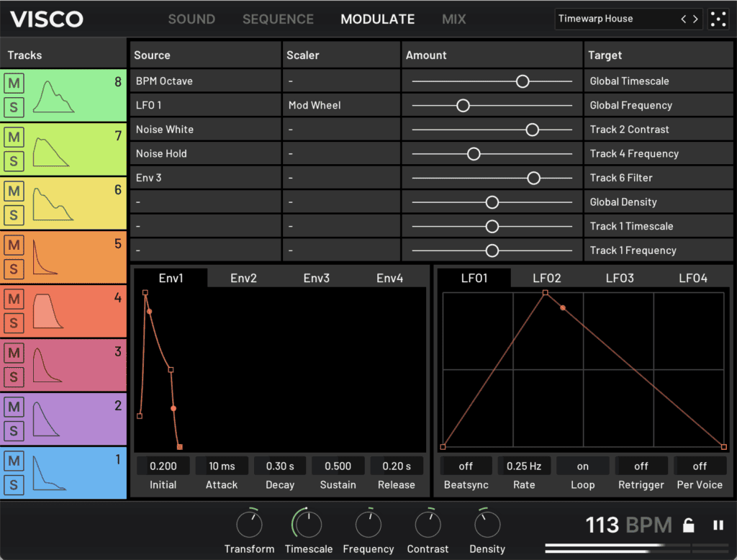Switch to the SEQUENCE tab
Image resolution: width=737 pixels, height=560 pixels.
[x=278, y=19]
